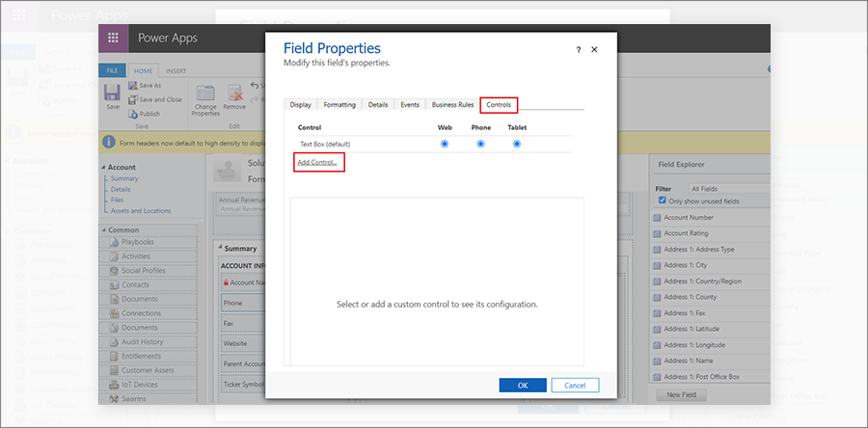868x428 pixels.
Task: Select the Phone radio for Text Box
Action: (x=480, y=144)
